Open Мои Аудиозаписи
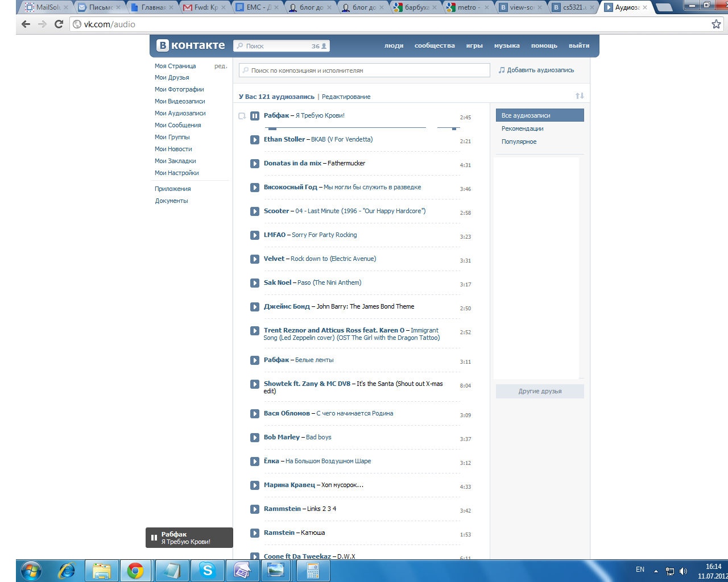This screenshot has height=582, width=728. [180, 113]
